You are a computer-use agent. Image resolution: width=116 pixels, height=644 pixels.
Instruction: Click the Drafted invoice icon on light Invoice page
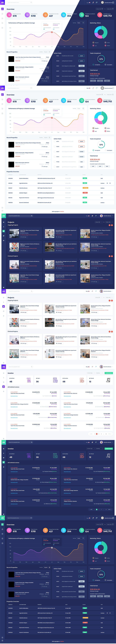29,380
